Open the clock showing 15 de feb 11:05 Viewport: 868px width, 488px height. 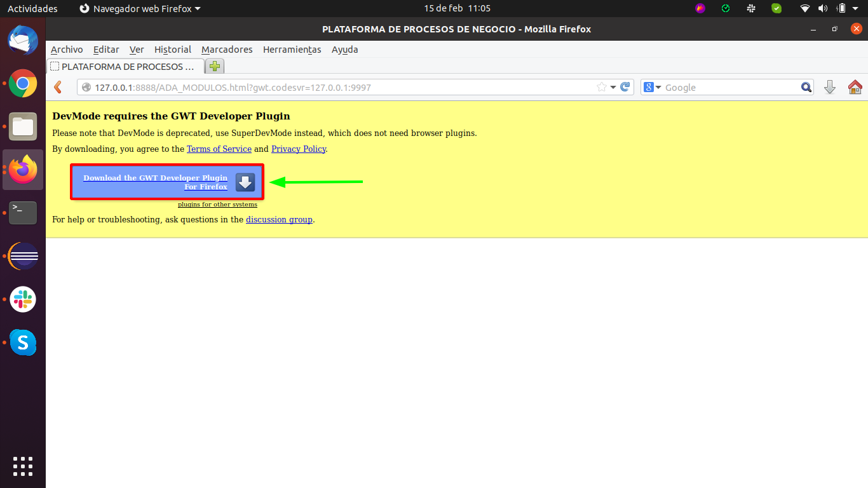[458, 8]
